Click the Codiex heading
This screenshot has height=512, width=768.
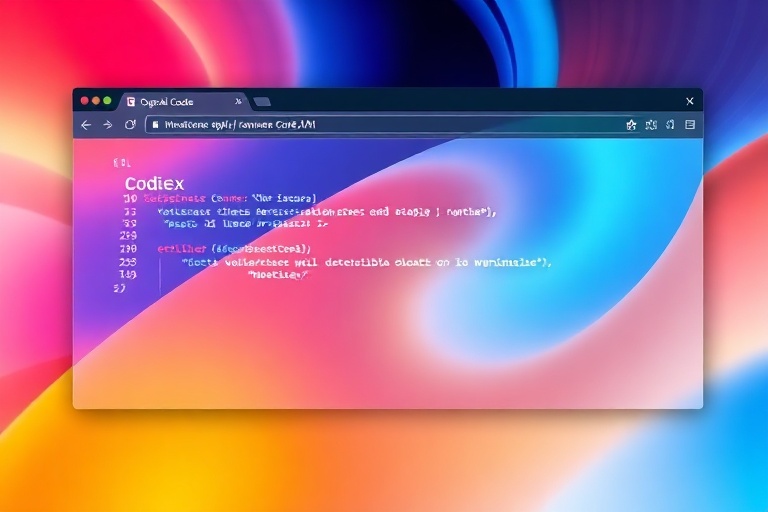pyautogui.click(x=154, y=184)
